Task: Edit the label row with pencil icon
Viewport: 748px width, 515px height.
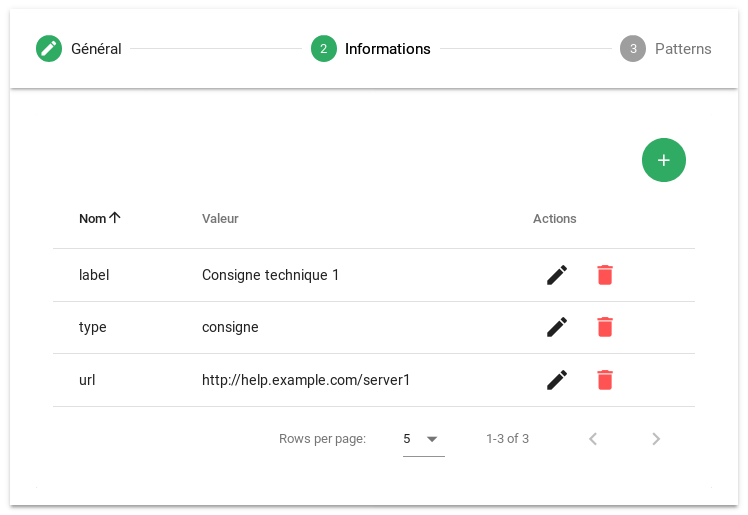Action: click(557, 275)
